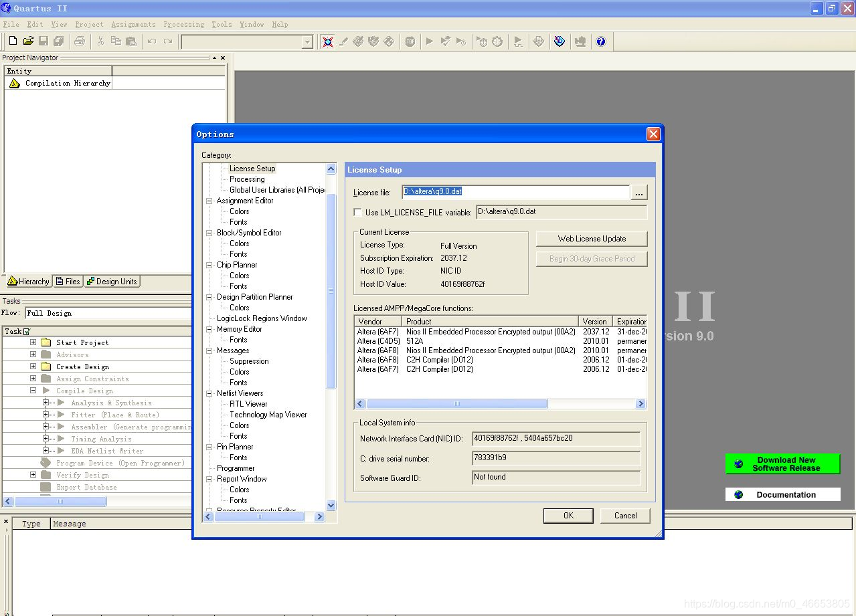Screen dimensions: 856x616
Task: Select Programmer in the Category tree
Action: pyautogui.click(x=236, y=468)
